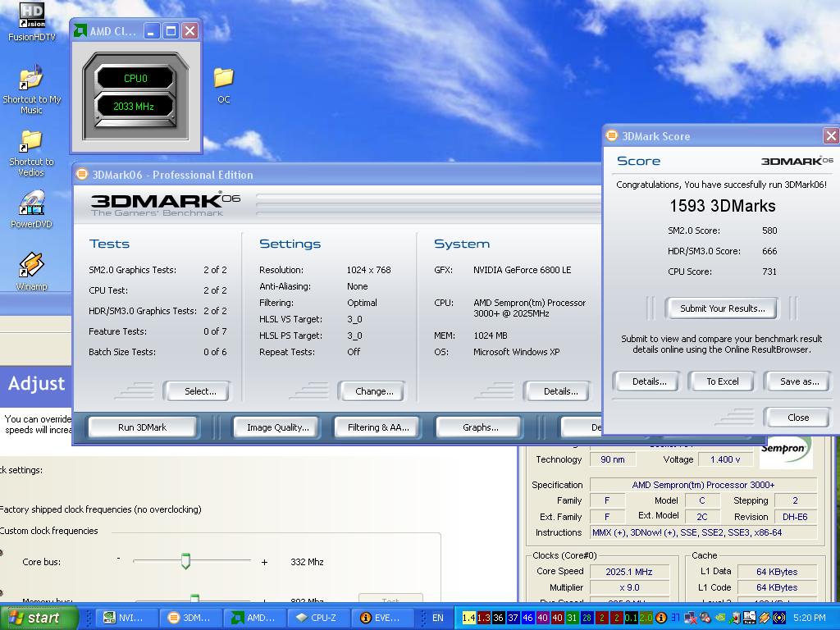Click the olive 2.0 tray sensor icon
Viewport: 840px width, 630px height.
click(x=646, y=618)
